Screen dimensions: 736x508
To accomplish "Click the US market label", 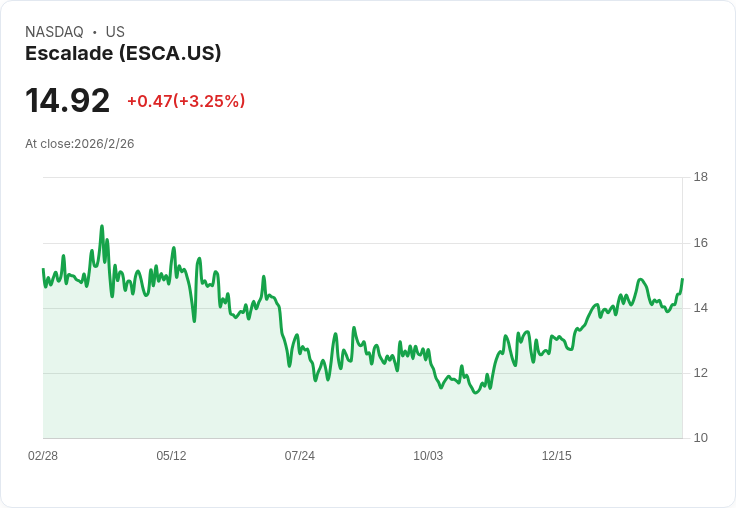I will point(115,32).
